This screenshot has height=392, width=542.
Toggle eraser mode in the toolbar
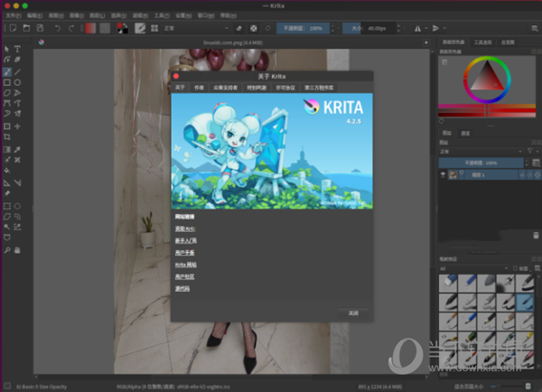point(238,28)
